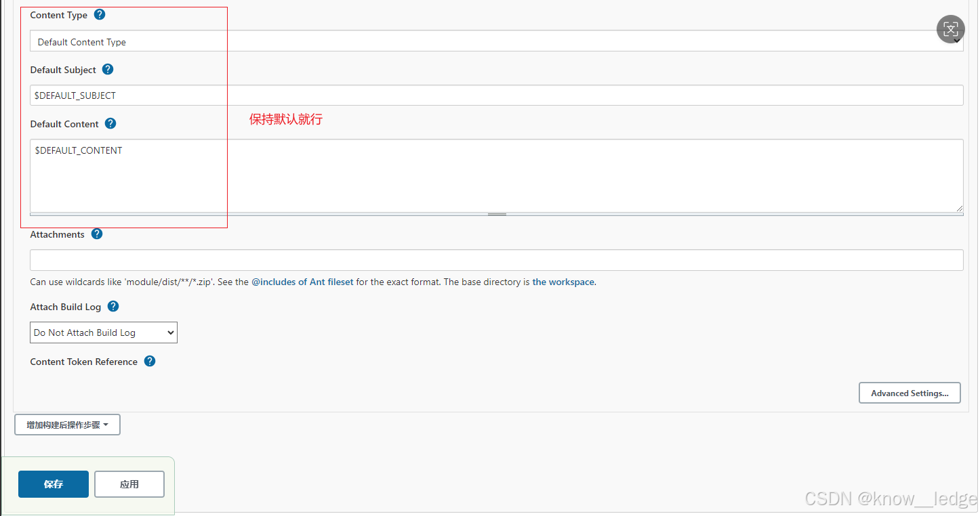Click the Default Content label

coord(64,124)
